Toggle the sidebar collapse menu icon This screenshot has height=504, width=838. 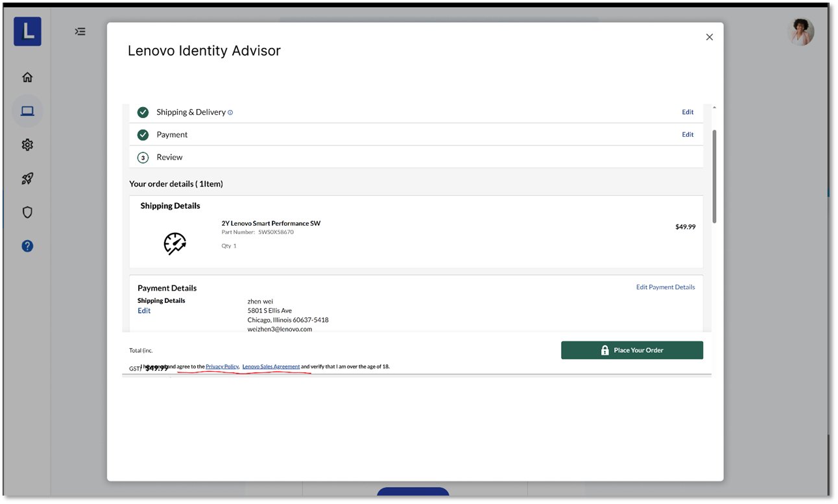[80, 31]
